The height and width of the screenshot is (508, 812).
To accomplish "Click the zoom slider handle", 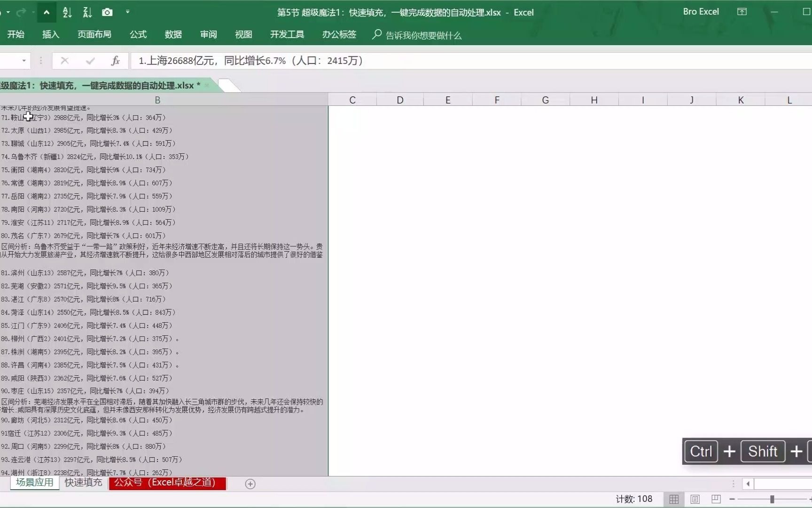I will coord(772,499).
